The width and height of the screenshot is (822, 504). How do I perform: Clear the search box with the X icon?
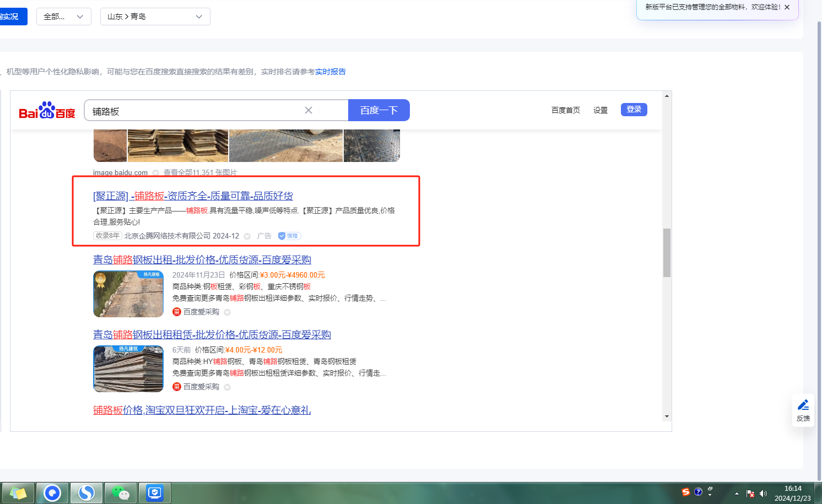309,110
